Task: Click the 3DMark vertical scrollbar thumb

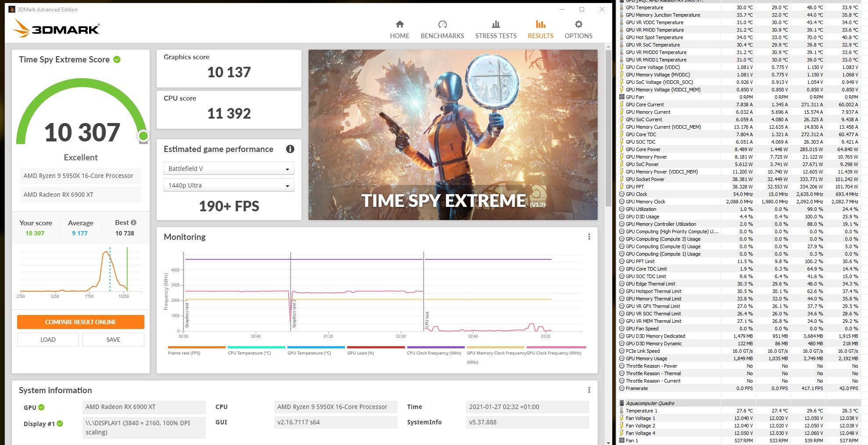Action: point(608,127)
